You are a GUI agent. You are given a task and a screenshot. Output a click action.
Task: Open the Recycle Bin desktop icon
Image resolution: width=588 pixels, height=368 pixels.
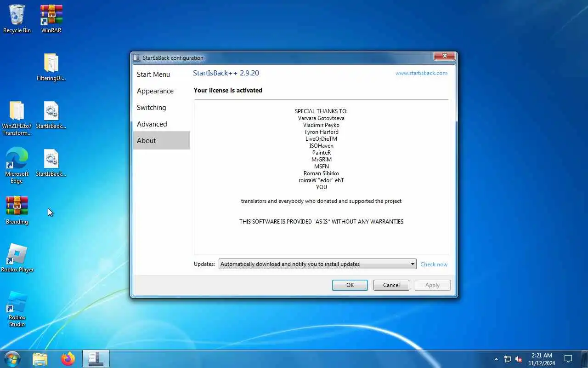[x=17, y=18]
